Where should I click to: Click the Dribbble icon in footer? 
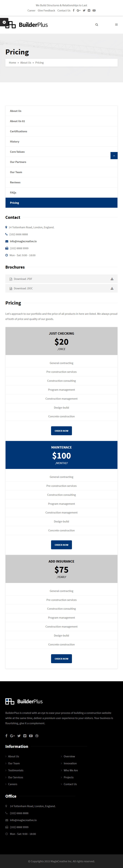coord(37,736)
